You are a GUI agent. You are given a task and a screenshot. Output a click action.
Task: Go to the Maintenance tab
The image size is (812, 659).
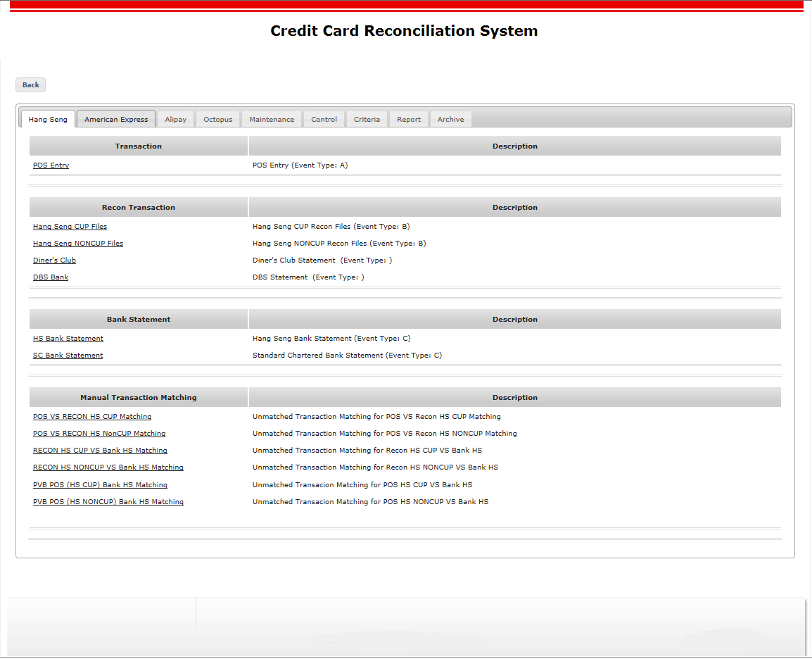tap(272, 119)
